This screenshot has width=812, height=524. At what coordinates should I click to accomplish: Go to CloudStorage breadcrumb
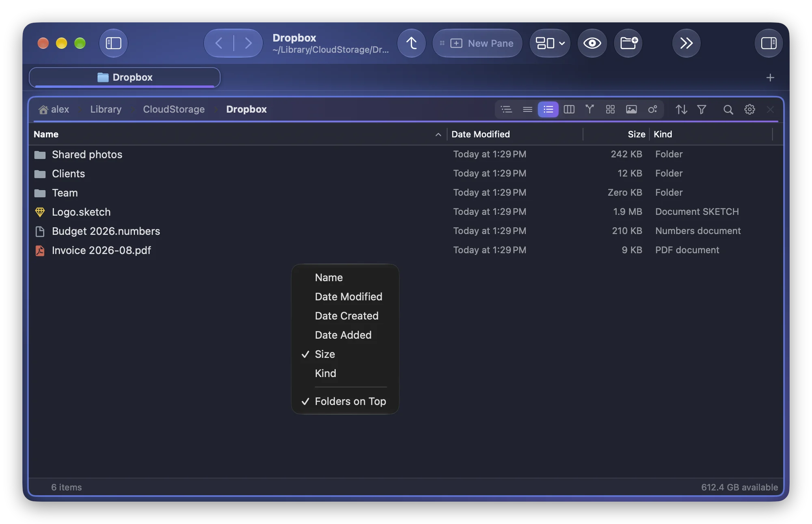coord(174,109)
